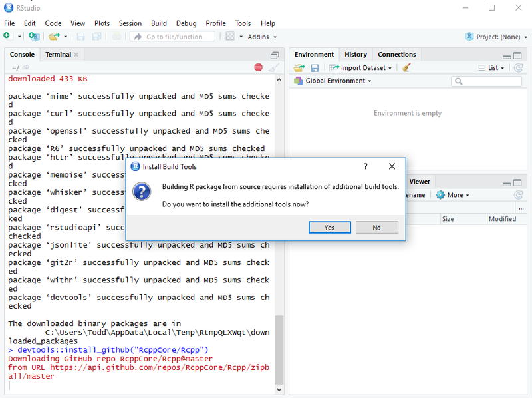
Task: Open the Tools menu
Action: pyautogui.click(x=243, y=23)
